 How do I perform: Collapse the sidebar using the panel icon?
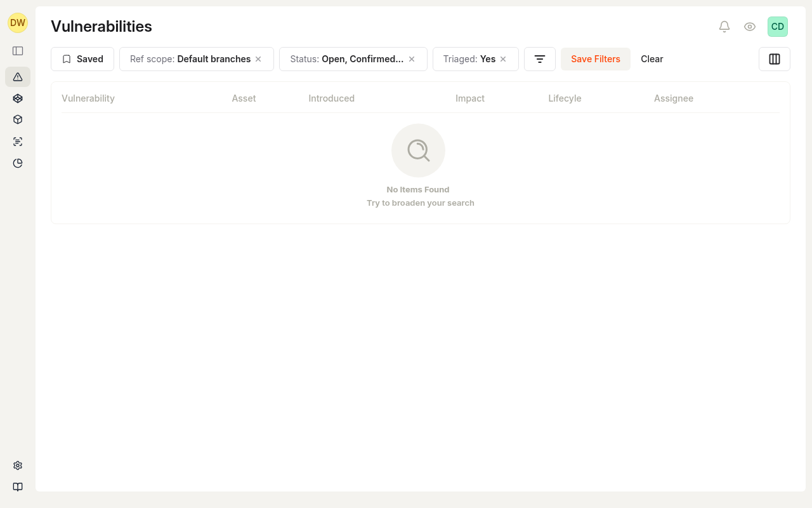tap(17, 51)
